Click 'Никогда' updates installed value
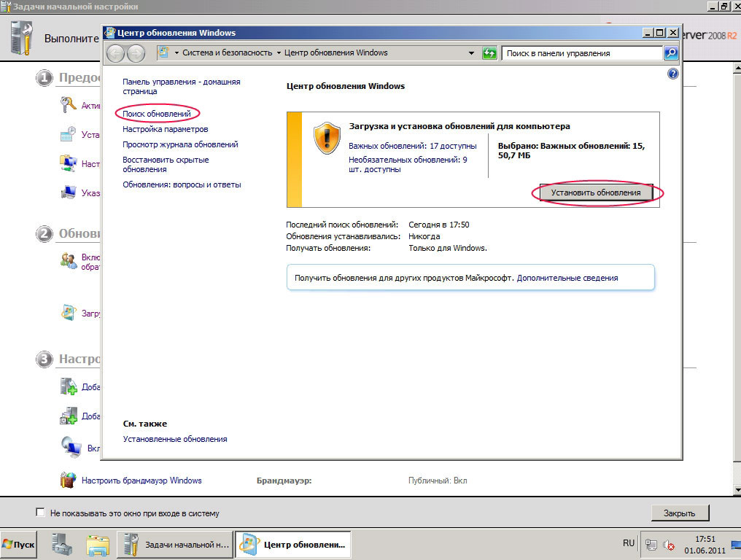The height and width of the screenshot is (560, 741). [x=424, y=236]
